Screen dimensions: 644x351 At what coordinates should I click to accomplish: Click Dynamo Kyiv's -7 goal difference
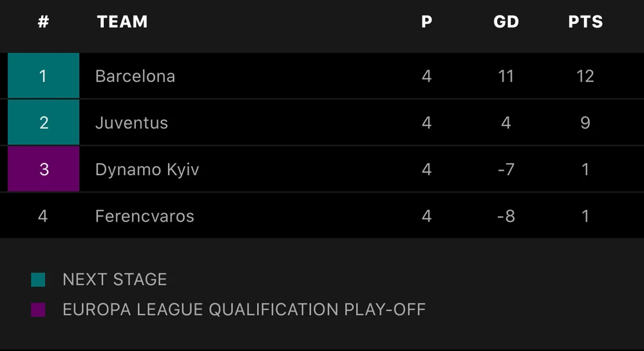[506, 169]
